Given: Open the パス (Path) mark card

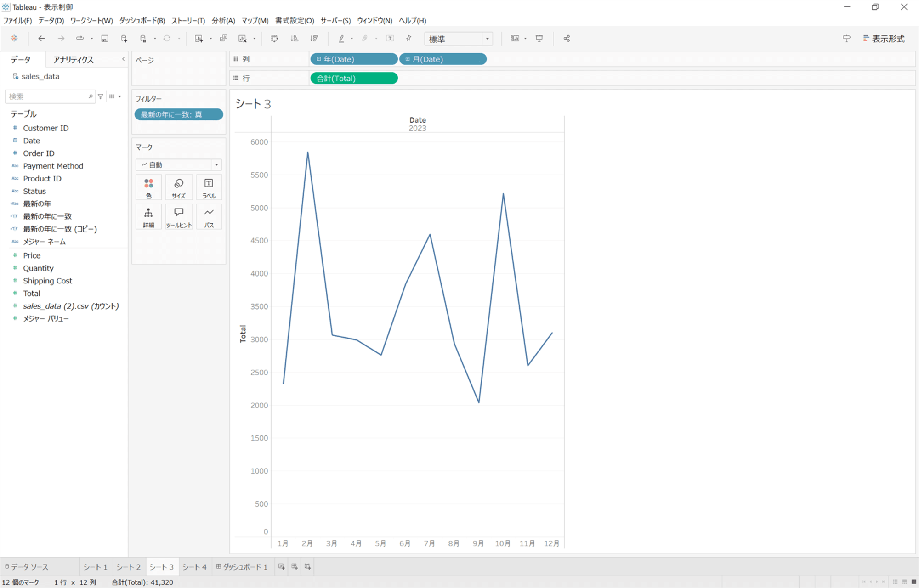Looking at the screenshot, I should tap(209, 217).
